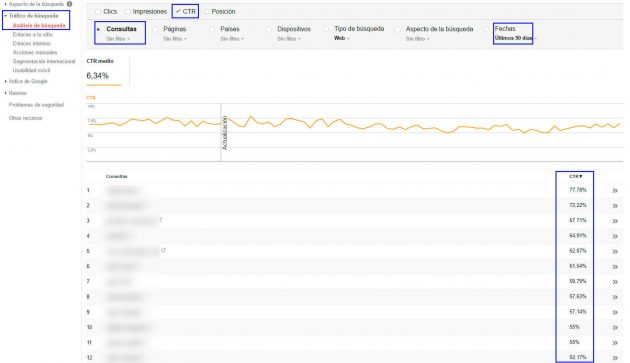
Task: Click the blurred query in row 12
Action: tap(124, 357)
